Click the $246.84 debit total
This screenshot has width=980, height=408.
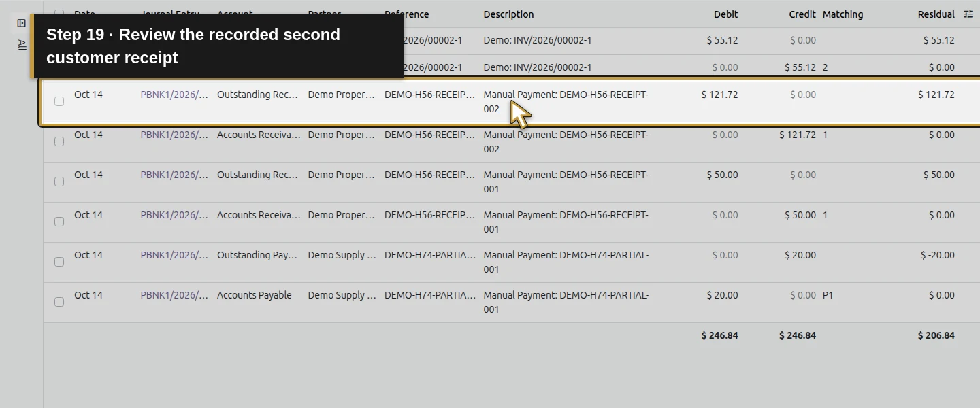tap(719, 335)
